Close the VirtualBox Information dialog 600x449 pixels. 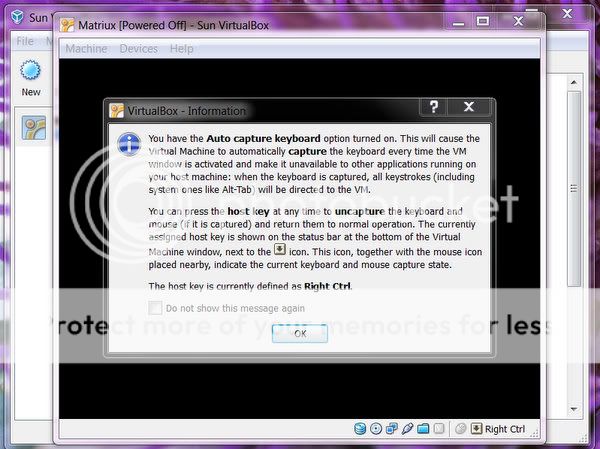coord(469,107)
